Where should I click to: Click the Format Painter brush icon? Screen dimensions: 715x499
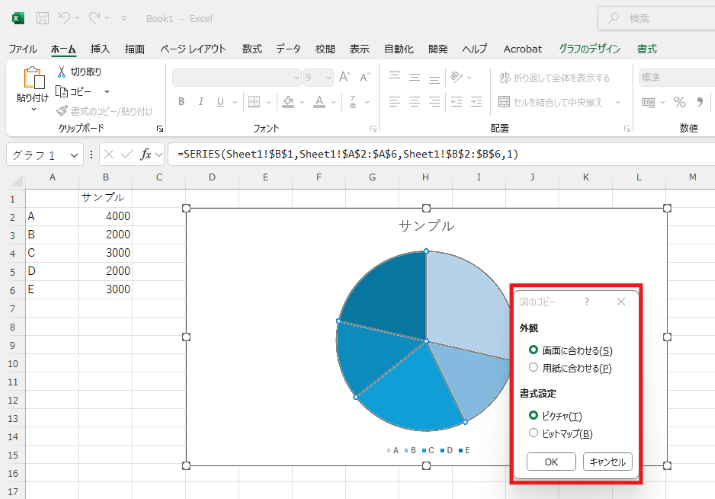coord(62,111)
